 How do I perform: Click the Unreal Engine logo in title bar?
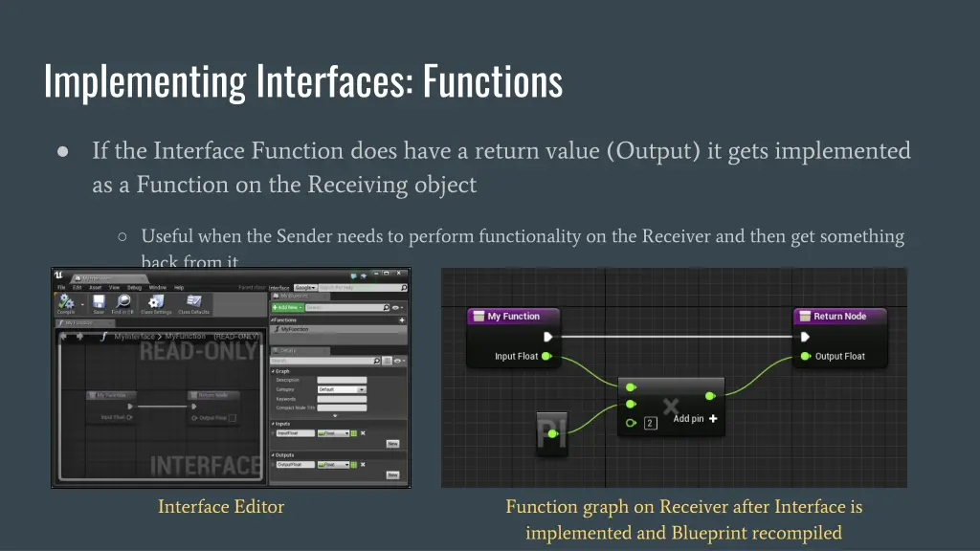[58, 275]
